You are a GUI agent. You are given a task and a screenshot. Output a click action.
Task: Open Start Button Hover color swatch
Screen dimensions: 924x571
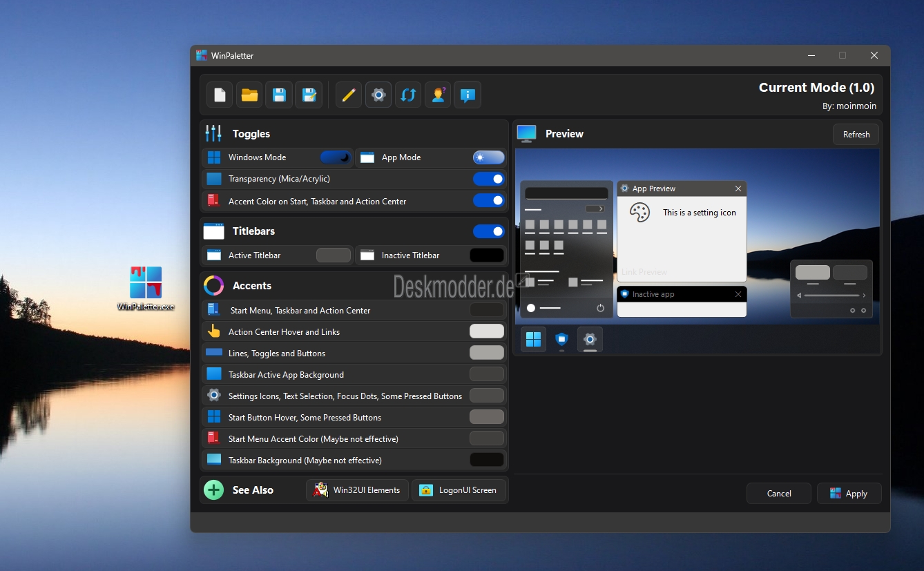[x=487, y=417]
